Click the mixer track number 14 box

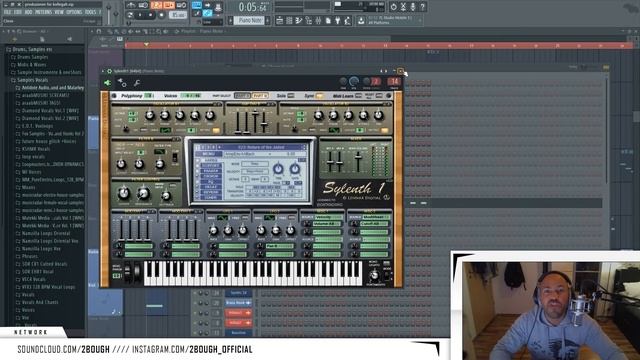(395, 81)
